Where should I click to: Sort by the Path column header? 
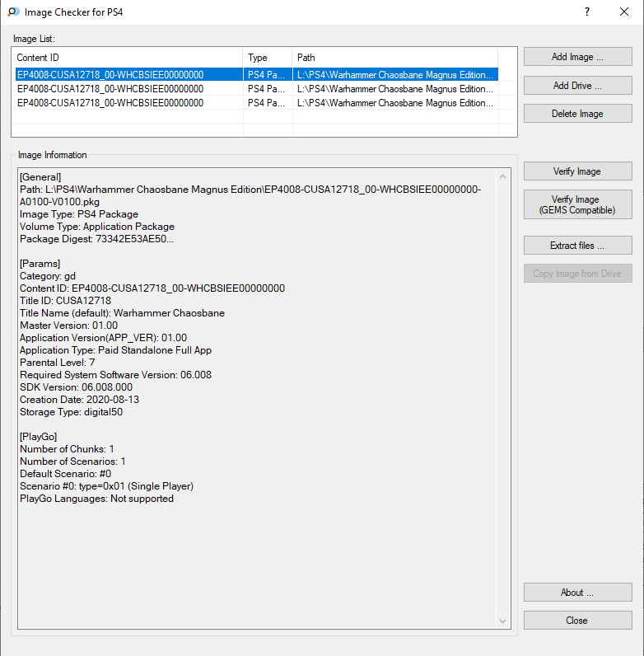click(x=394, y=58)
